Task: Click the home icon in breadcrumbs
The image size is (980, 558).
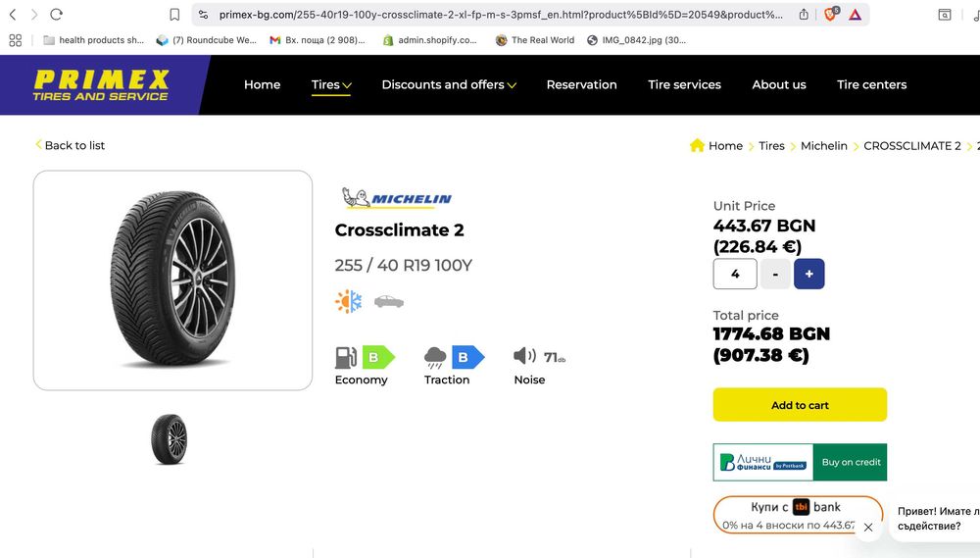Action: 697,145
